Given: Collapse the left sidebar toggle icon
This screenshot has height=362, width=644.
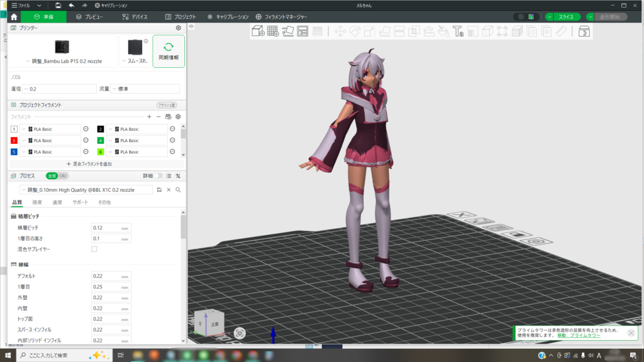Looking at the screenshot, I should (x=191, y=26).
